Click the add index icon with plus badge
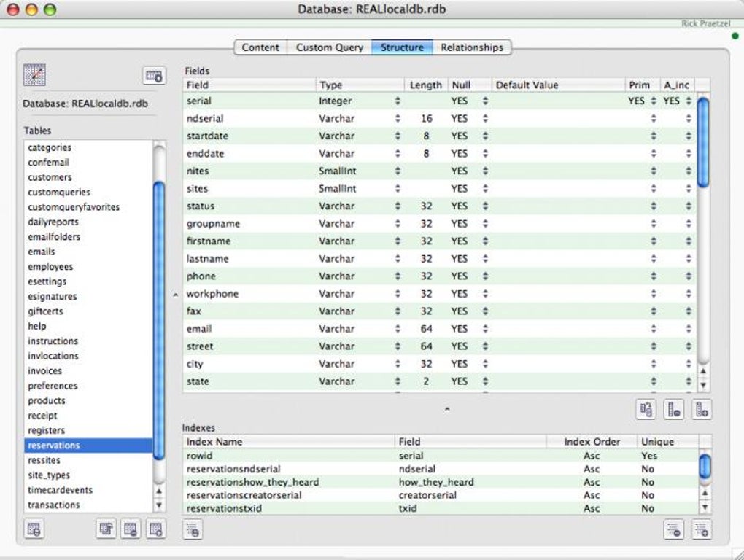Viewport: 744px width, 560px height. [x=702, y=529]
